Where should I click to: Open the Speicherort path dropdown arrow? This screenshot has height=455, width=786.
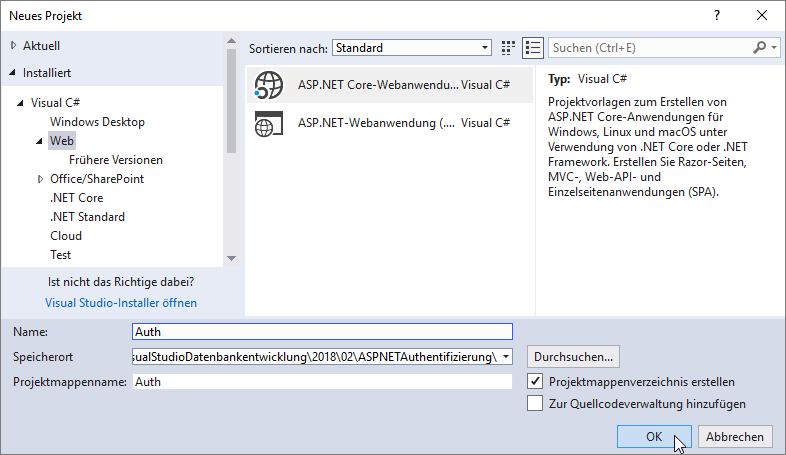tap(506, 357)
